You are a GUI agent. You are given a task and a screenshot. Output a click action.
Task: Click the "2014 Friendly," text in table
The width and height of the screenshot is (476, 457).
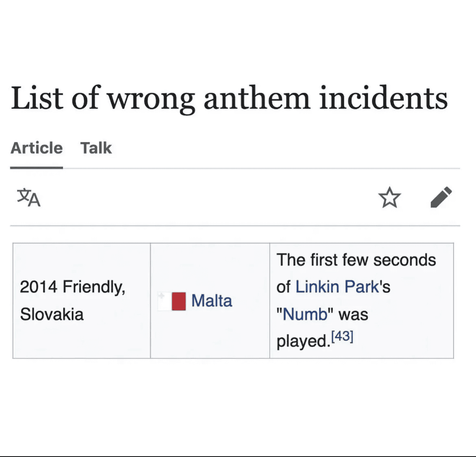tap(72, 287)
